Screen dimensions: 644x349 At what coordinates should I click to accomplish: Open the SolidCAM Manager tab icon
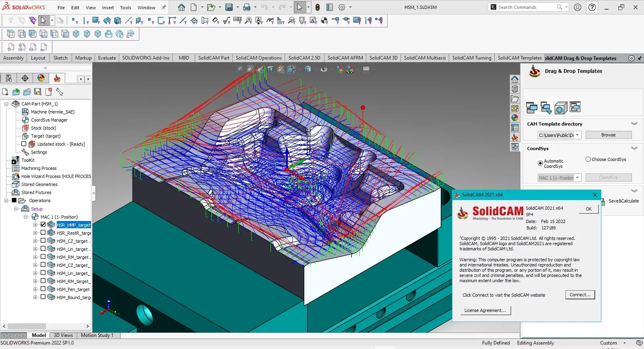point(57,78)
